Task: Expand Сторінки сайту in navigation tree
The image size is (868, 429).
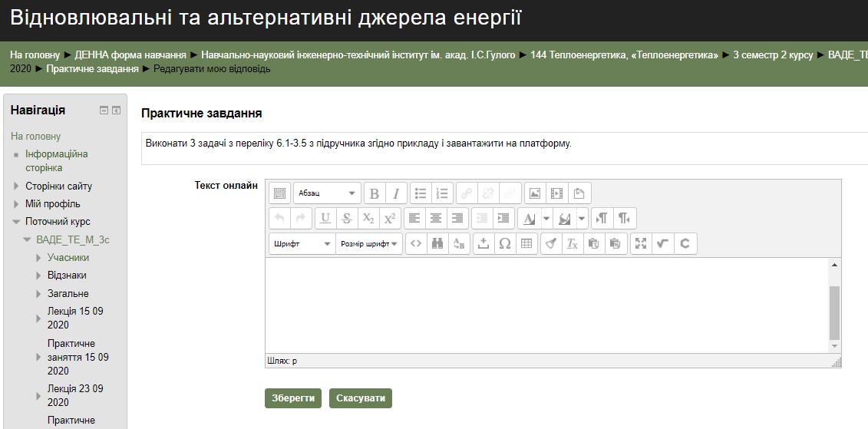Action: (x=18, y=186)
